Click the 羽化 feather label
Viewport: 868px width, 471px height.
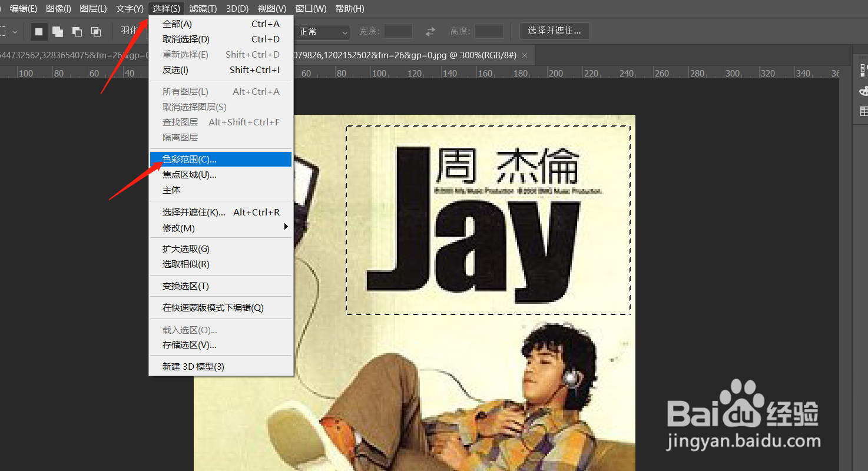tap(129, 31)
